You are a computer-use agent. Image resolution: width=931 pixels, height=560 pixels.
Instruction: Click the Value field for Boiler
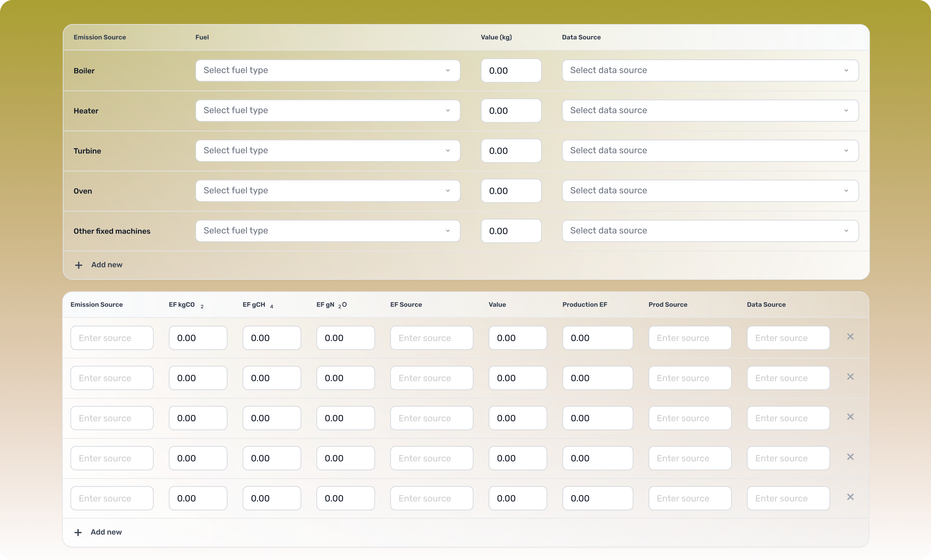pos(511,70)
